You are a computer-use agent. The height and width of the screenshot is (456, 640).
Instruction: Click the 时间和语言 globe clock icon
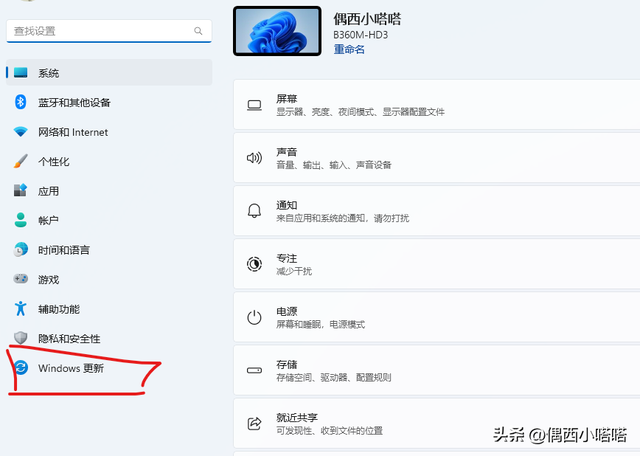click(x=20, y=249)
